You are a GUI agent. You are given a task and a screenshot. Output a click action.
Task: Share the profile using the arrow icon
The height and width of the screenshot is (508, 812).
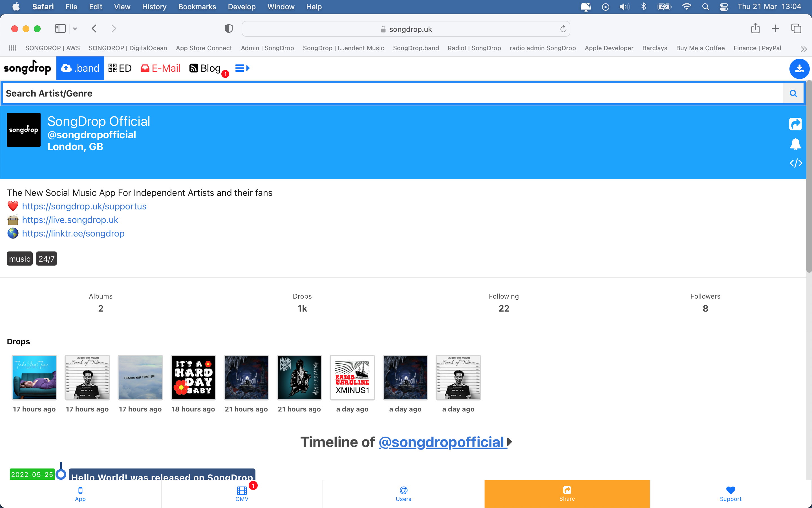[796, 124]
